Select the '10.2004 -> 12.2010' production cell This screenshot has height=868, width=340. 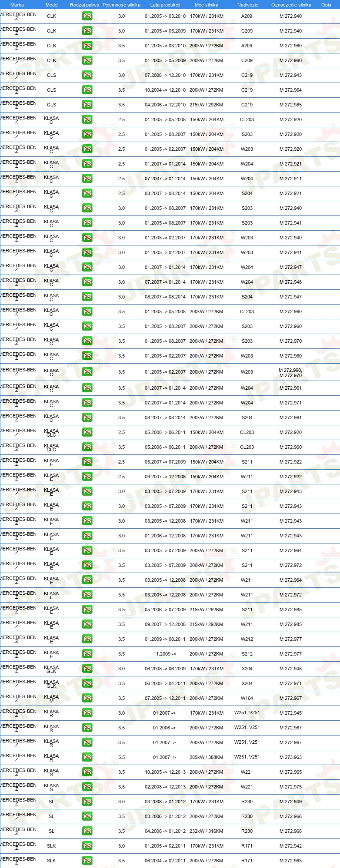click(x=165, y=90)
